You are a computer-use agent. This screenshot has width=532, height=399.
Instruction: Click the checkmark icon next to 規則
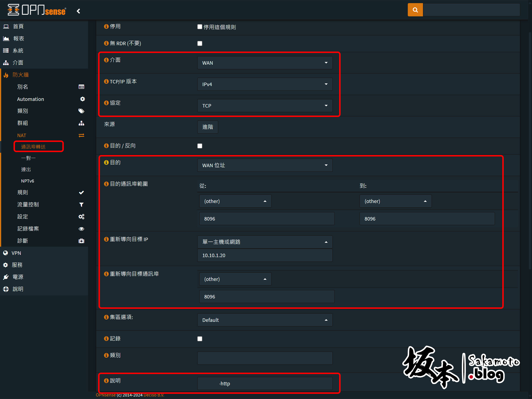(x=81, y=192)
